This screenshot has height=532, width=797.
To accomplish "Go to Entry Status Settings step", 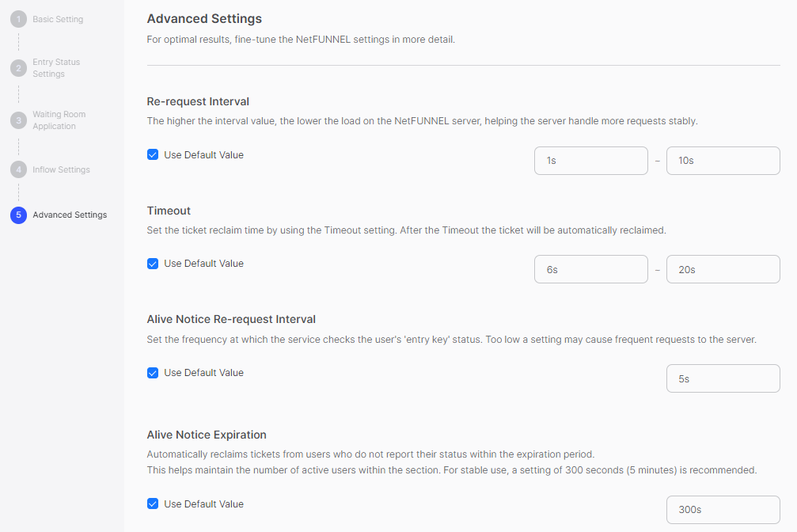I will (x=56, y=68).
